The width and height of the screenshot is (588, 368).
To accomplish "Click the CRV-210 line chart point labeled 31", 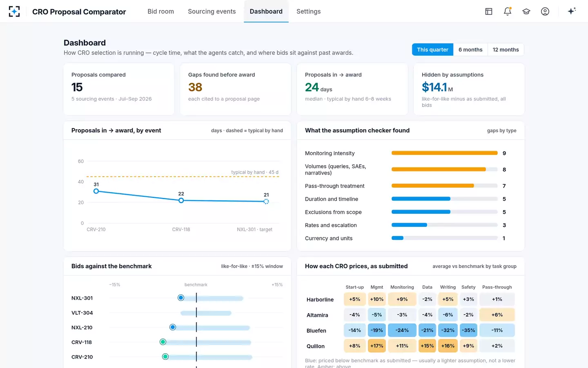I will [x=96, y=191].
